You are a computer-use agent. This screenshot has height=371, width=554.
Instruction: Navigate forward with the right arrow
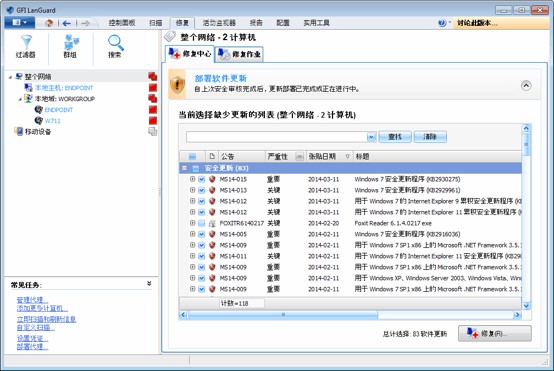pos(85,23)
